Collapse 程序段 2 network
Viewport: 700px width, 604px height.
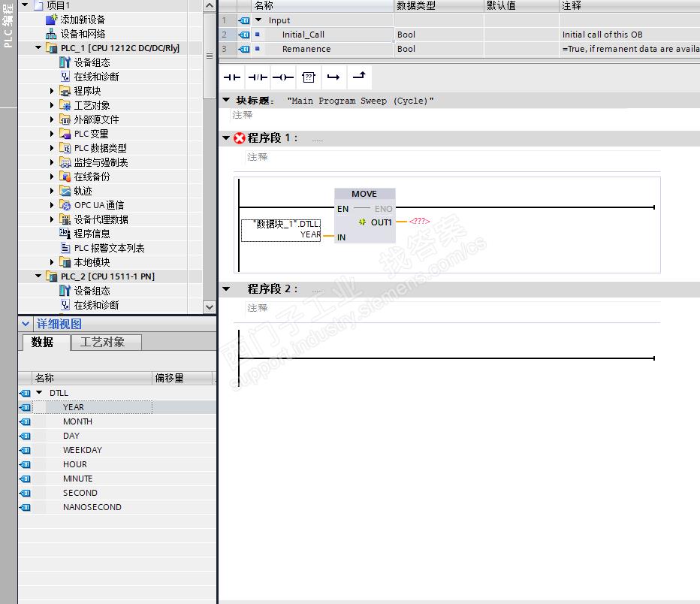(x=226, y=288)
